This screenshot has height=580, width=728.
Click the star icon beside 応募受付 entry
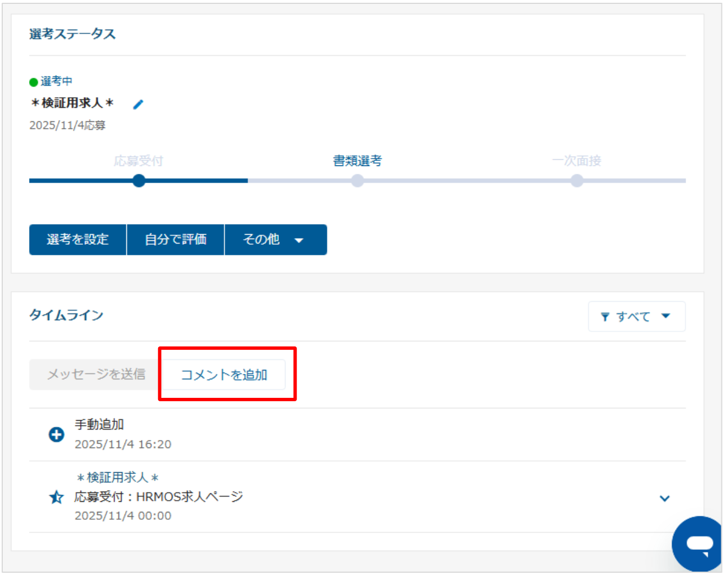click(56, 497)
